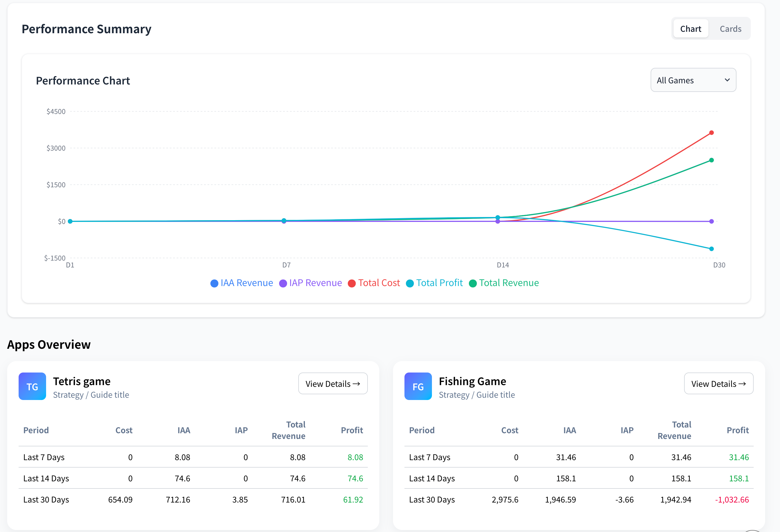Screen dimensions: 780x532
Task: Select the Fishing Game title
Action: (x=472, y=381)
